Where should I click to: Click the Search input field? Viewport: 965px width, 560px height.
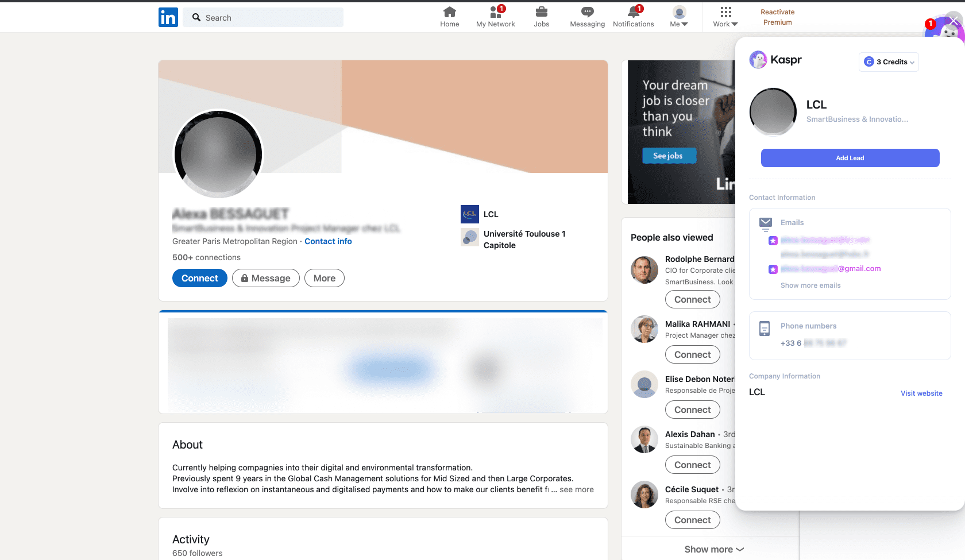[x=263, y=17]
